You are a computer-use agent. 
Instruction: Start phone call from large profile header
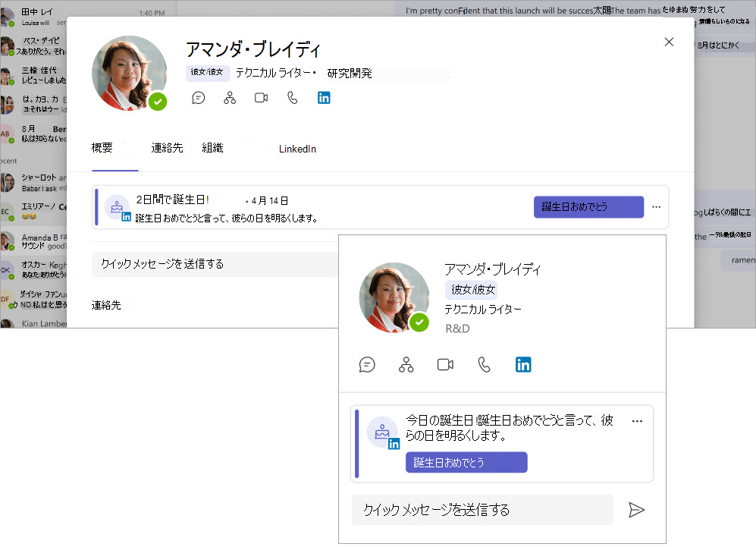click(x=292, y=98)
